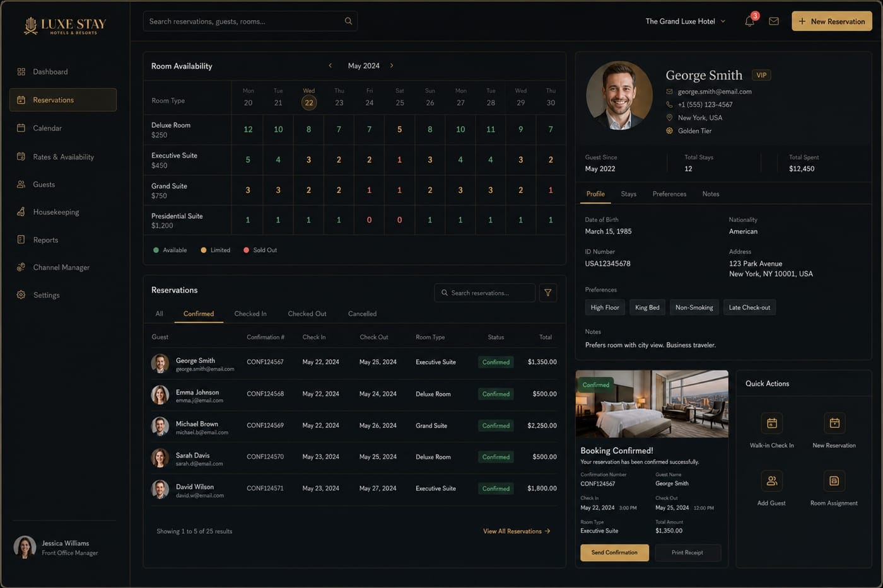Click confirmation number CONF124569

click(265, 425)
